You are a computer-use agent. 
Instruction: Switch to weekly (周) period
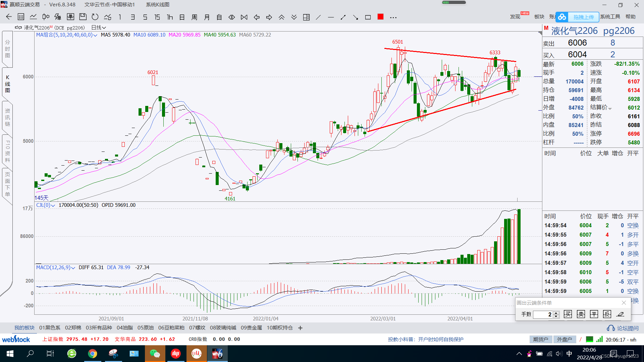click(195, 17)
